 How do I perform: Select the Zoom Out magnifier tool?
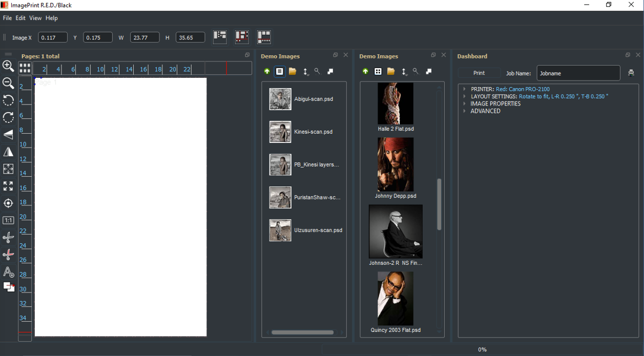click(x=8, y=83)
